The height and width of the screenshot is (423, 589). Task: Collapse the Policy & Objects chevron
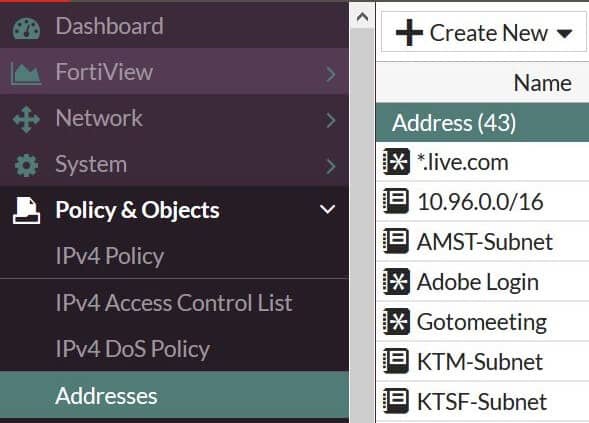(327, 209)
